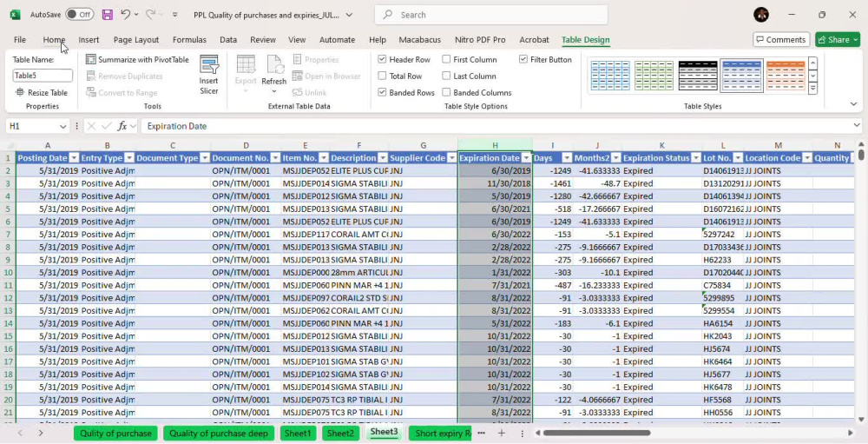Click the Share button
Image resolution: width=868 pixels, height=444 pixels.
tap(838, 39)
